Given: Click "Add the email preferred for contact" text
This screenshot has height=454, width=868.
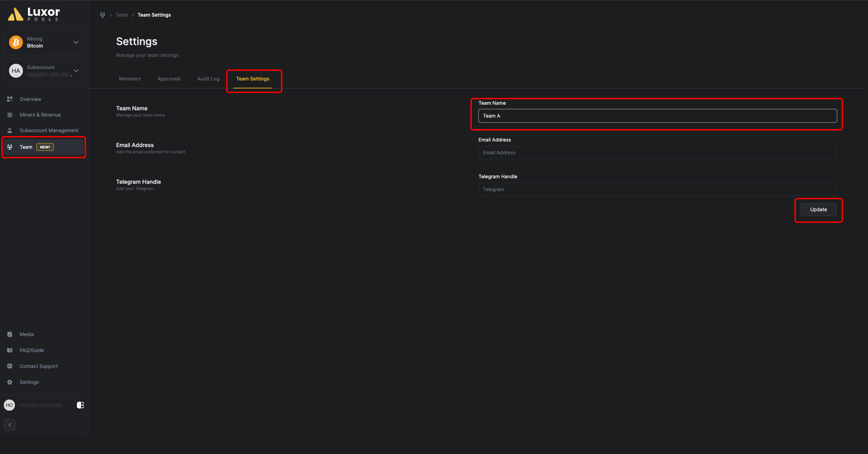Looking at the screenshot, I should [151, 152].
